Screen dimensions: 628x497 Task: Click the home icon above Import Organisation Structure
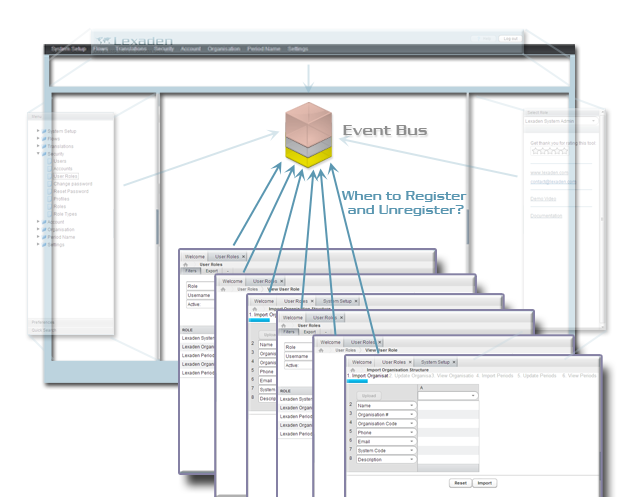353,370
